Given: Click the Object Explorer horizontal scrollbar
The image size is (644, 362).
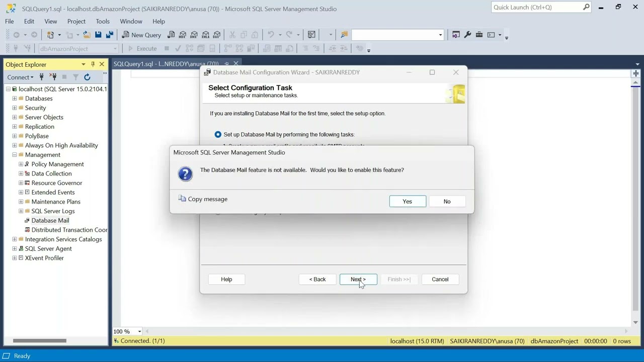Looking at the screenshot, I should [x=39, y=341].
